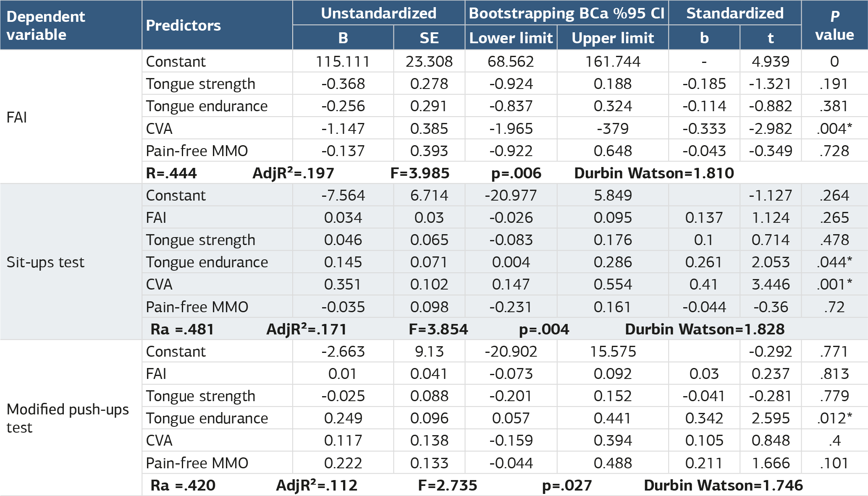Click the Bootstrapping BCa %95 CI header
Screen dimensions: 868x496
pos(566,13)
